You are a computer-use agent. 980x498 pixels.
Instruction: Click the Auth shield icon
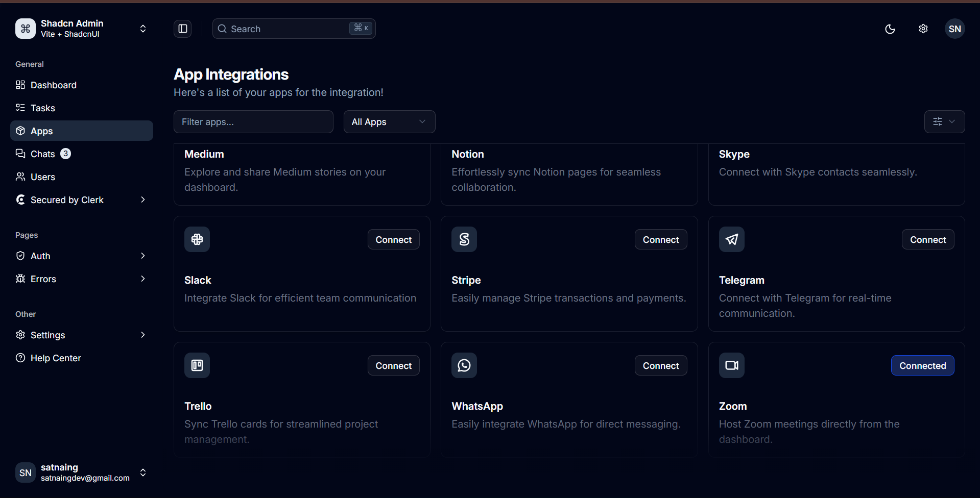click(x=20, y=256)
